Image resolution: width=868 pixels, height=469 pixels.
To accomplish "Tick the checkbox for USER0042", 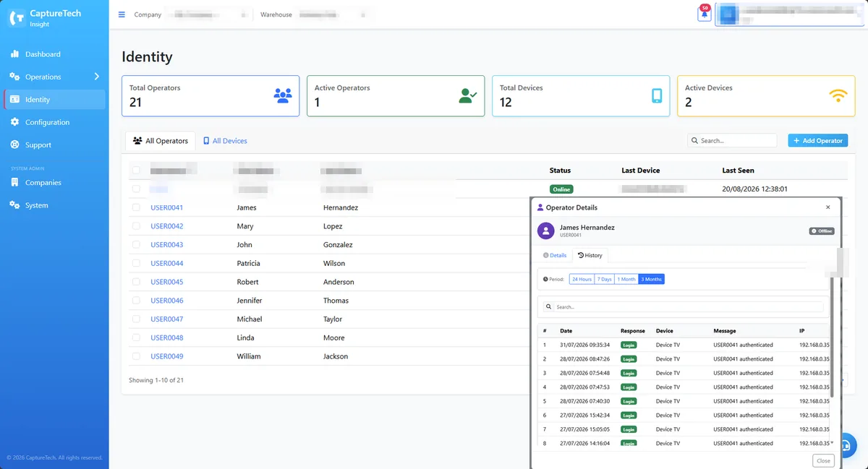I will 136,226.
